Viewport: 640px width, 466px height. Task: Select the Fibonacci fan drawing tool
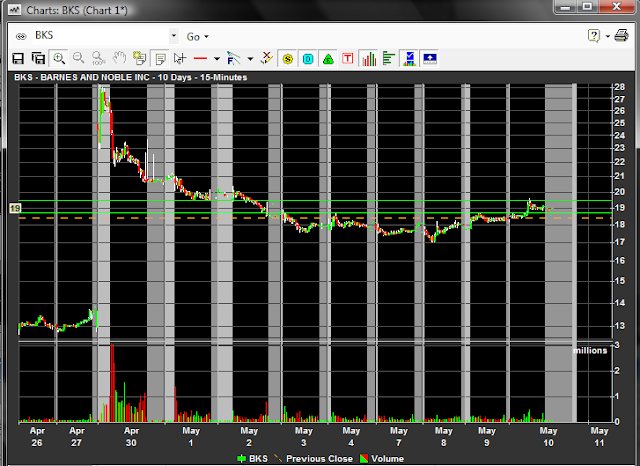click(x=234, y=58)
